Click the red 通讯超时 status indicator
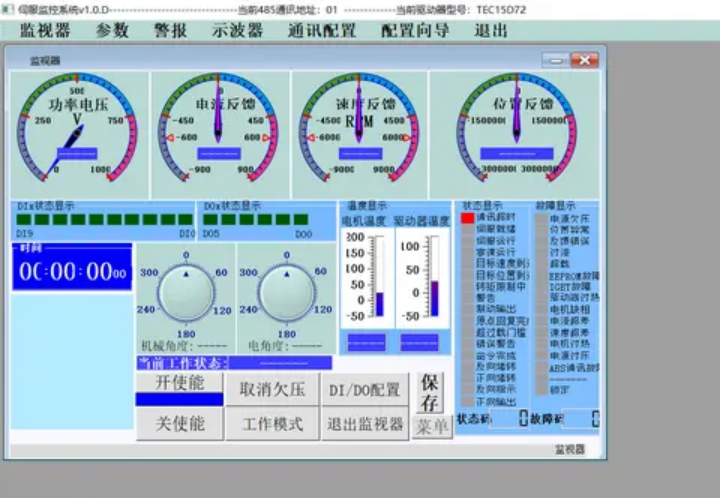The image size is (720, 498). tap(467, 217)
